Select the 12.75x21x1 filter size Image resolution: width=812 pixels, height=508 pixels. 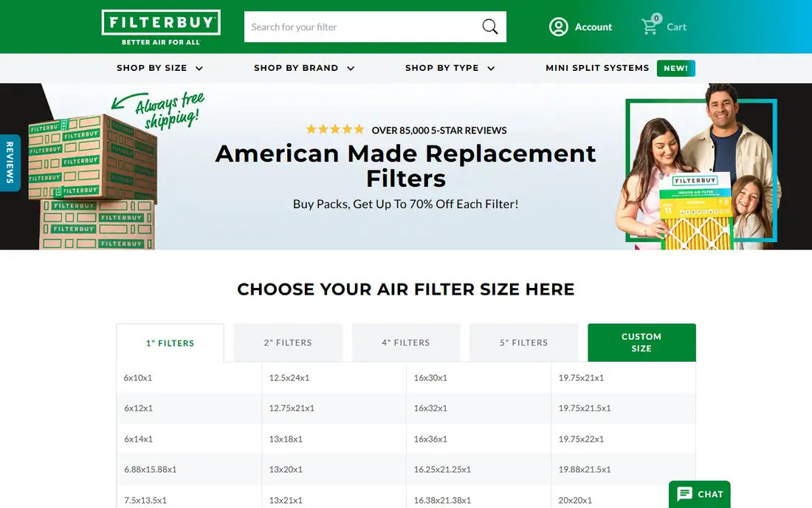(292, 408)
